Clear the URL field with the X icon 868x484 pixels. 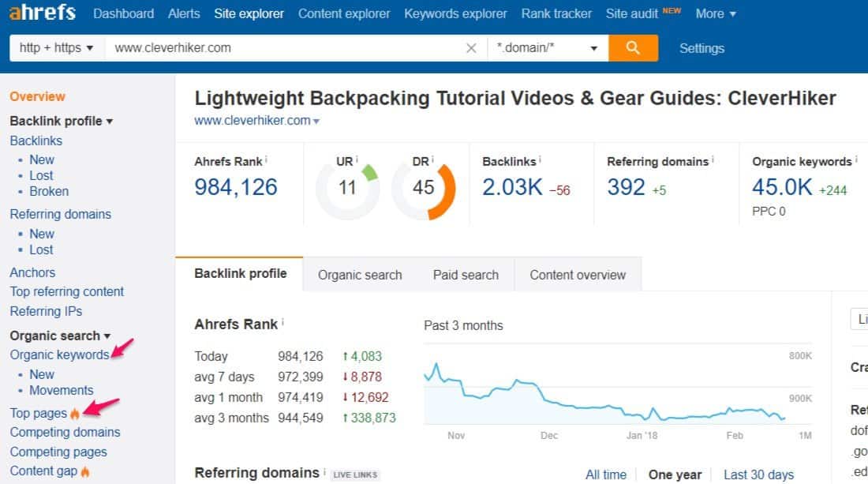click(x=471, y=48)
